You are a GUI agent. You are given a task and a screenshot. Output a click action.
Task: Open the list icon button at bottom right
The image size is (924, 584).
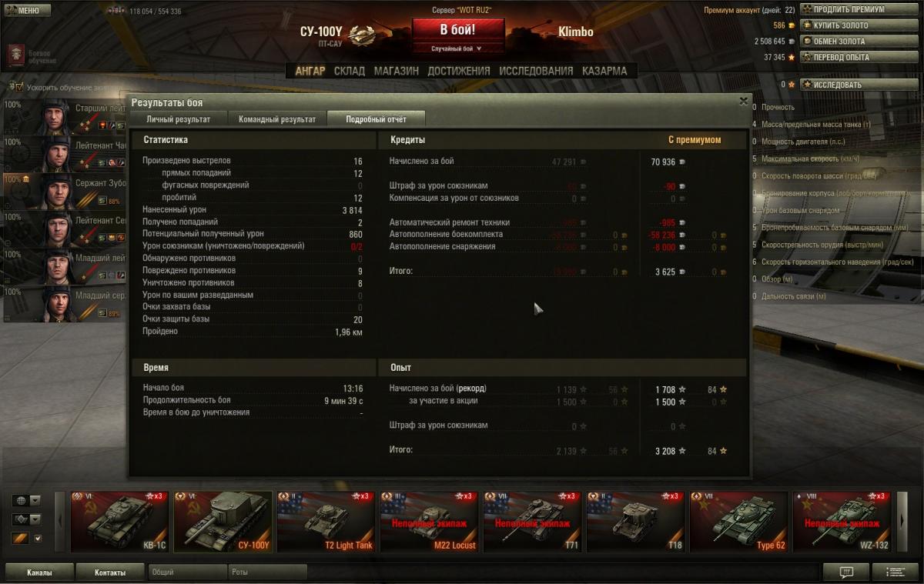896,572
